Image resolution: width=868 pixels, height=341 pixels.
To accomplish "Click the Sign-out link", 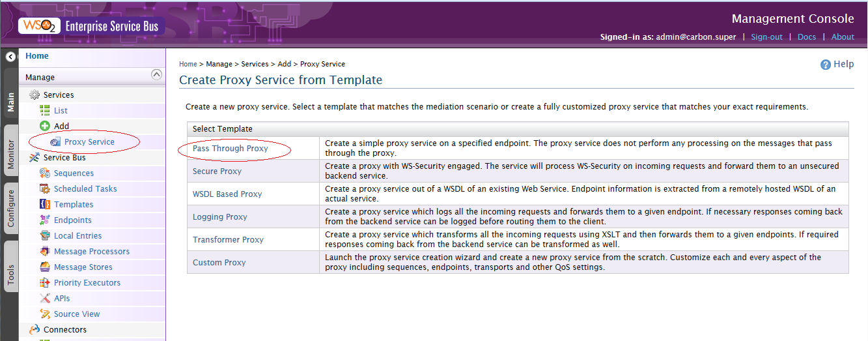I will pos(766,37).
